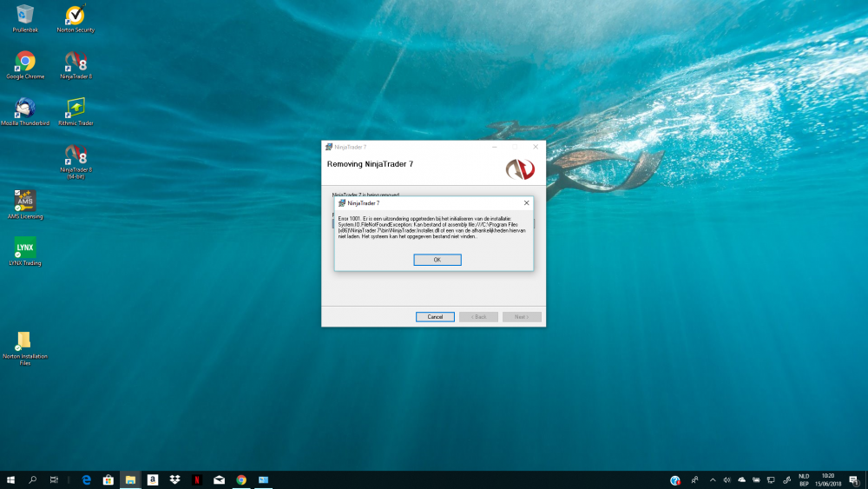Open the Action Center notifications
This screenshot has width=868, height=489.
tap(853, 479)
